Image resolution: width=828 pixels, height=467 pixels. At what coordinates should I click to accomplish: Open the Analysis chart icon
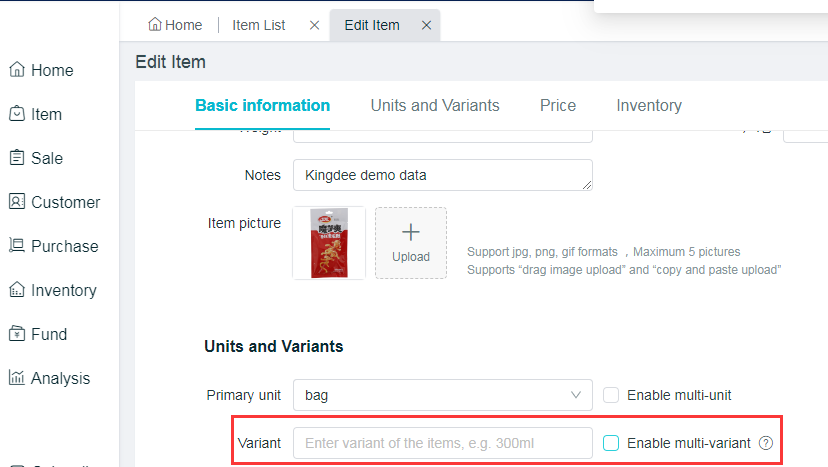(17, 378)
